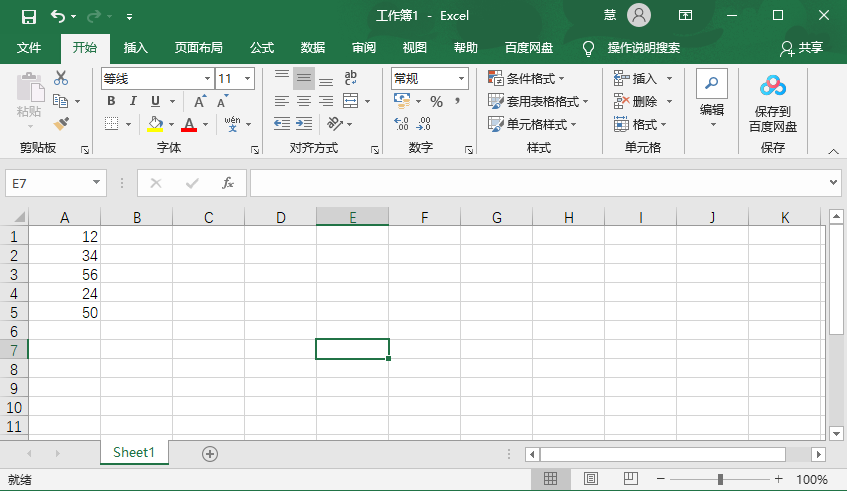Increase the indent of cell content

304,124
